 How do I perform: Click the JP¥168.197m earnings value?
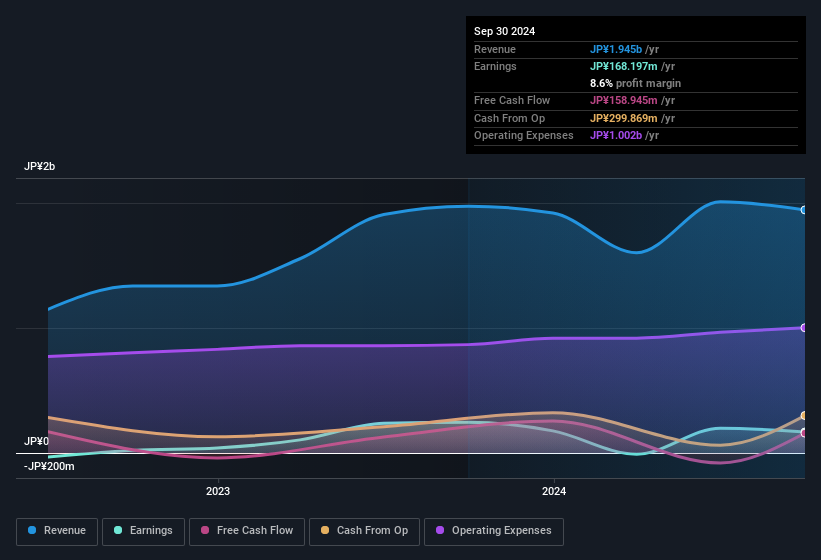click(x=624, y=66)
